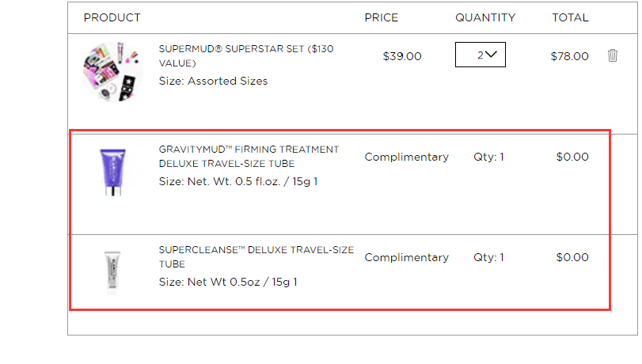Delete SuperMud Superstar Set with trash icon

pyautogui.click(x=613, y=55)
